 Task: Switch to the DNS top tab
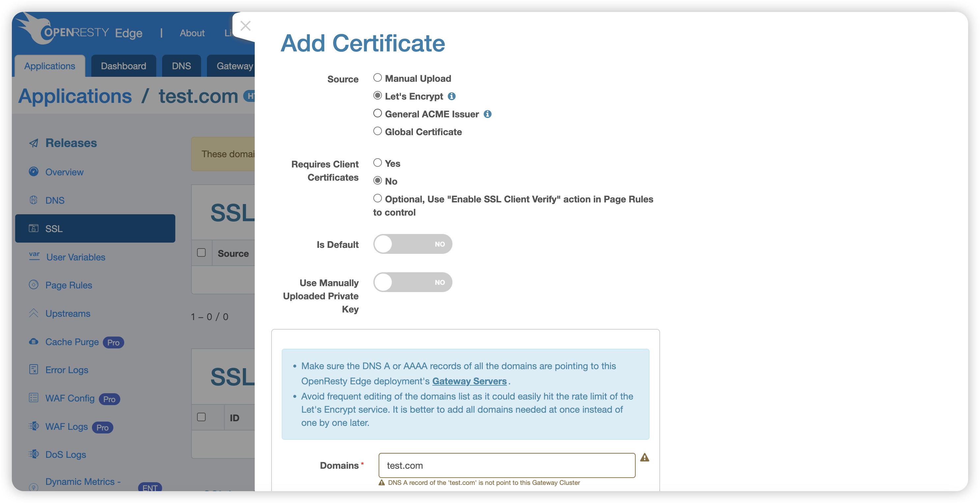(182, 66)
